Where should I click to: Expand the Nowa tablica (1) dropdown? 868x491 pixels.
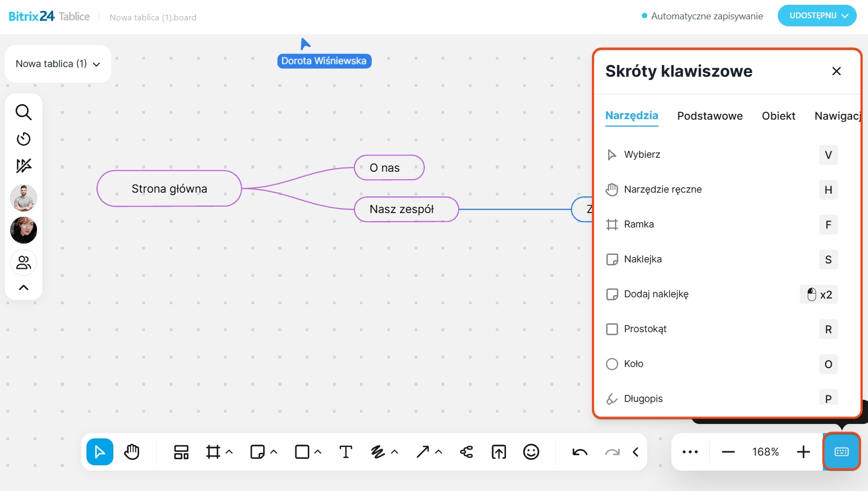(x=58, y=64)
